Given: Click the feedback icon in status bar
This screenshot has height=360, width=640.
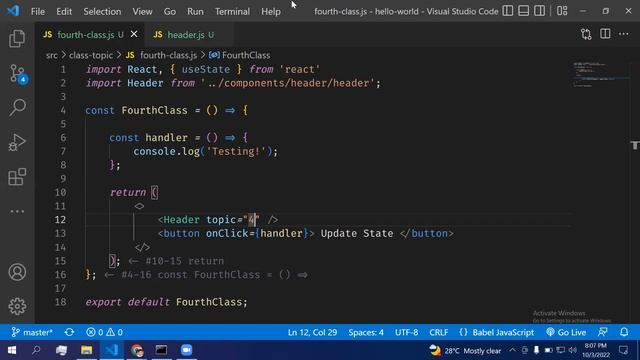Looking at the screenshot, I should [603, 332].
